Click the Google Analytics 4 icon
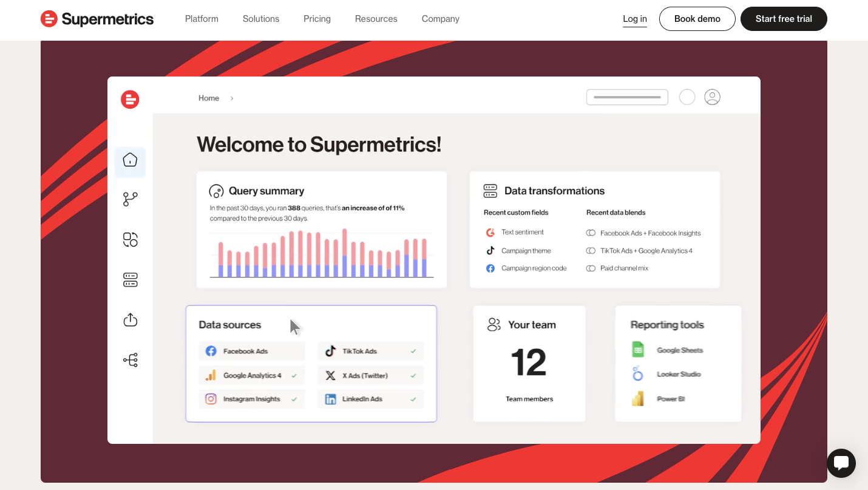Viewport: 868px width, 490px height. pos(211,375)
